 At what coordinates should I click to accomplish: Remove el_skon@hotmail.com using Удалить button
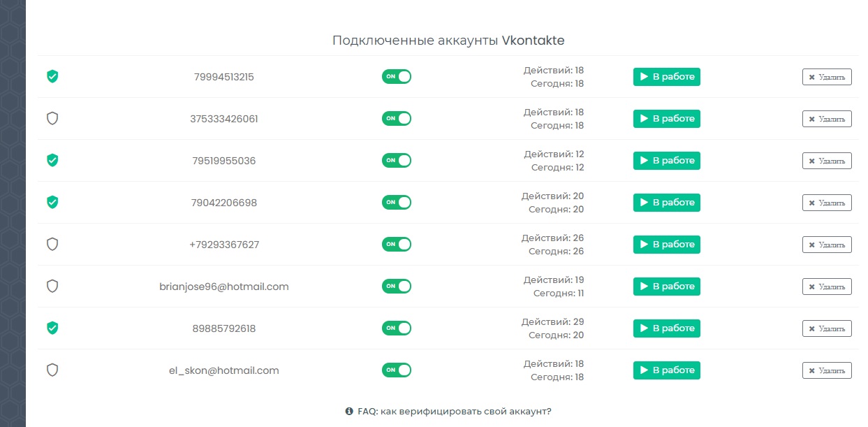pyautogui.click(x=827, y=370)
